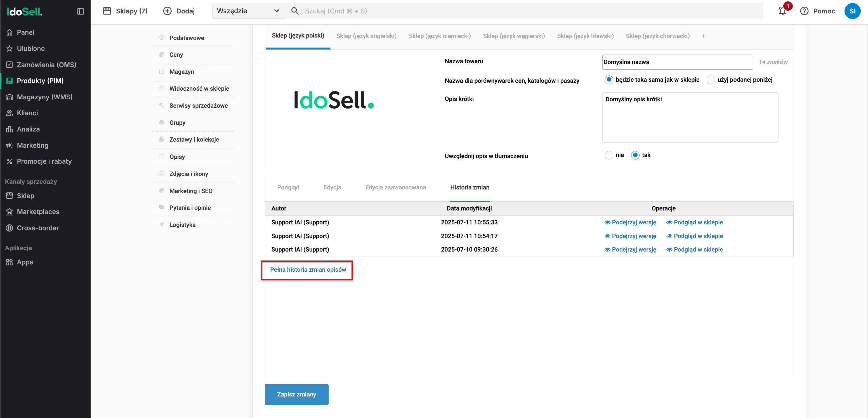The width and height of the screenshot is (868, 418).
Task: Click Podejrzyj wersję for 2025-07-10 entry
Action: click(x=630, y=250)
